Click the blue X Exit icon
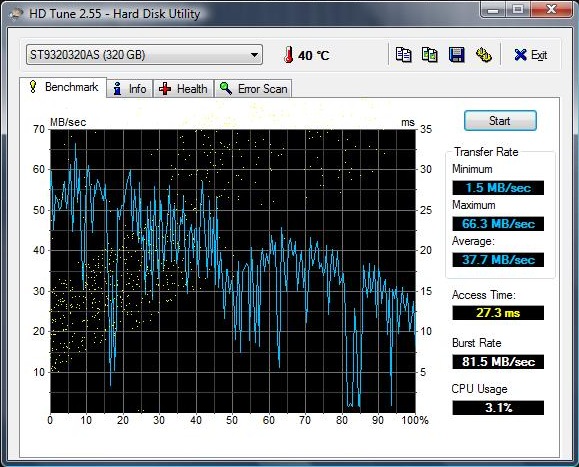Image resolution: width=579 pixels, height=467 pixels. pyautogui.click(x=520, y=55)
